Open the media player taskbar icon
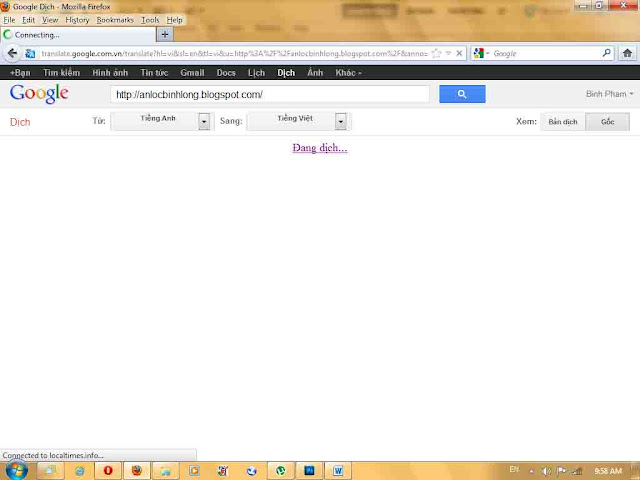640x480 pixels. pyautogui.click(x=194, y=471)
